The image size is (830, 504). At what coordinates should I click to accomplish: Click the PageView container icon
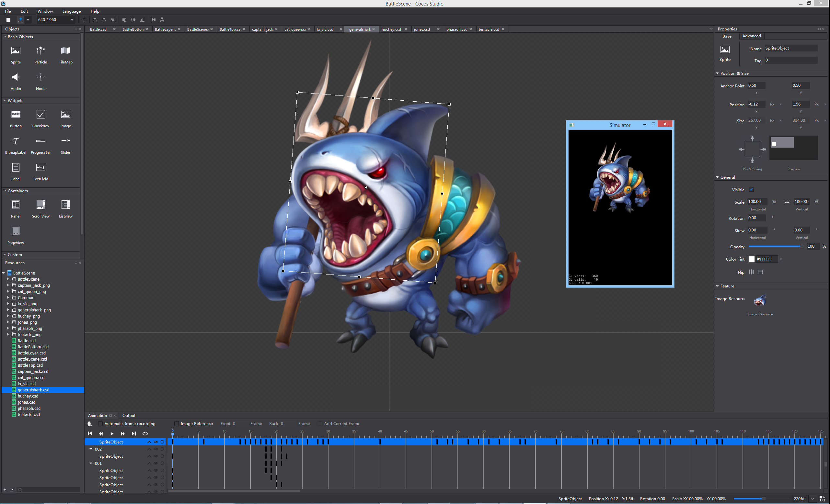[x=16, y=231]
